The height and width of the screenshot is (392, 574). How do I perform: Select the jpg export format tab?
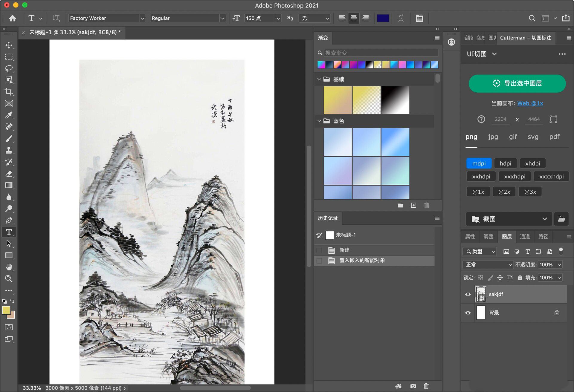click(493, 137)
